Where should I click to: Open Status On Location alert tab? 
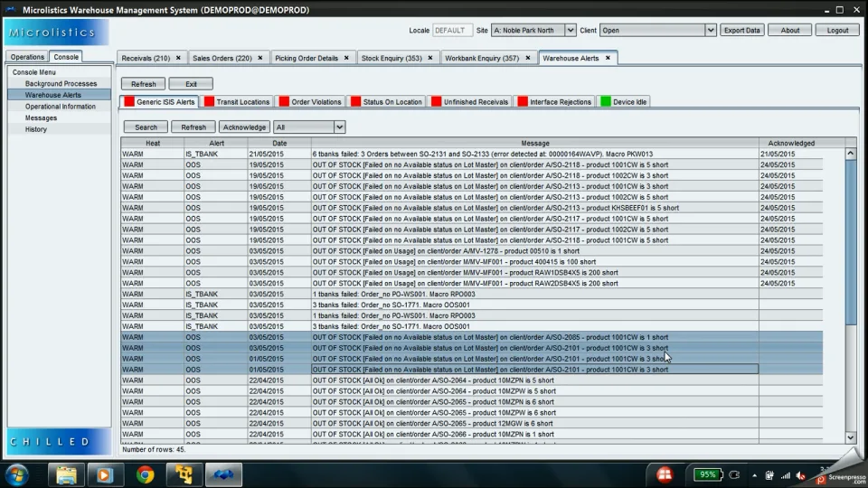pyautogui.click(x=386, y=102)
